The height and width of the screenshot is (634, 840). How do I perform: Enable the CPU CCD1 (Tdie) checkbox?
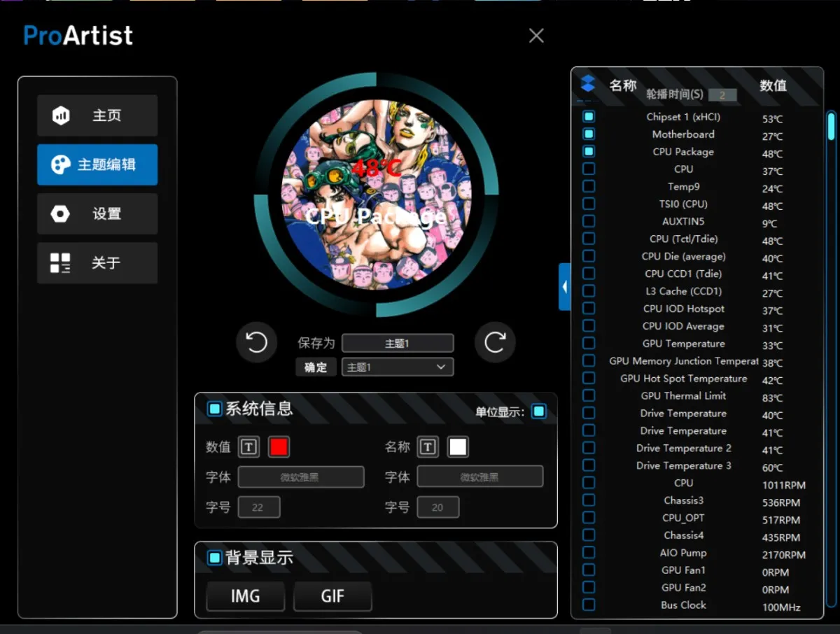pos(589,273)
